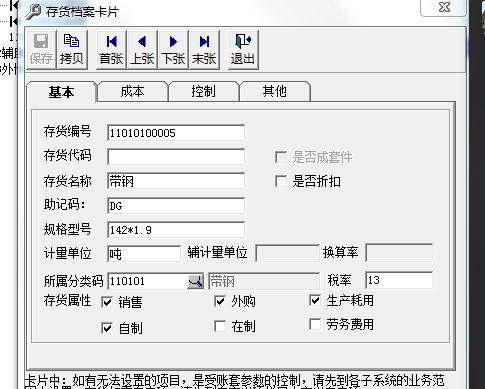
Task: Open the 控制 tab
Action: (x=203, y=92)
